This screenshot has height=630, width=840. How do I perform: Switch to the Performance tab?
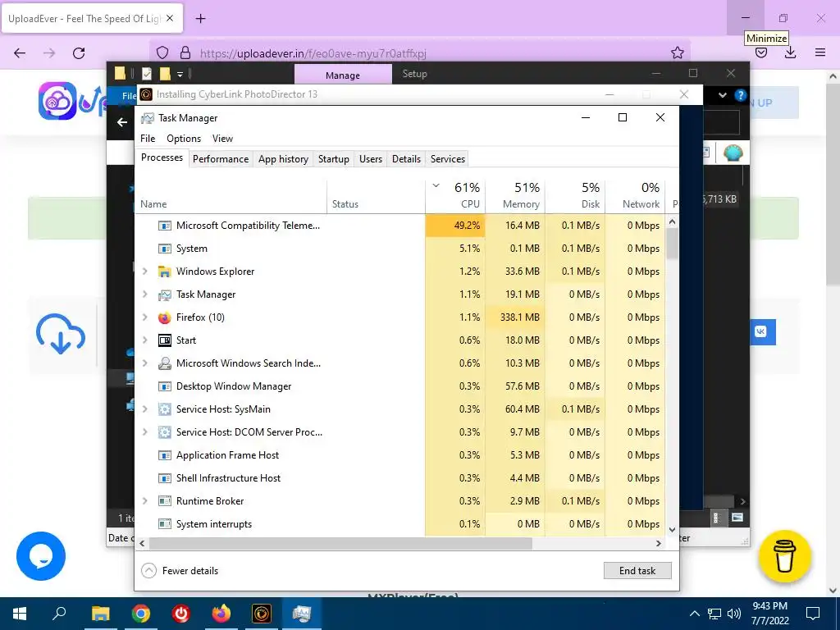click(221, 159)
